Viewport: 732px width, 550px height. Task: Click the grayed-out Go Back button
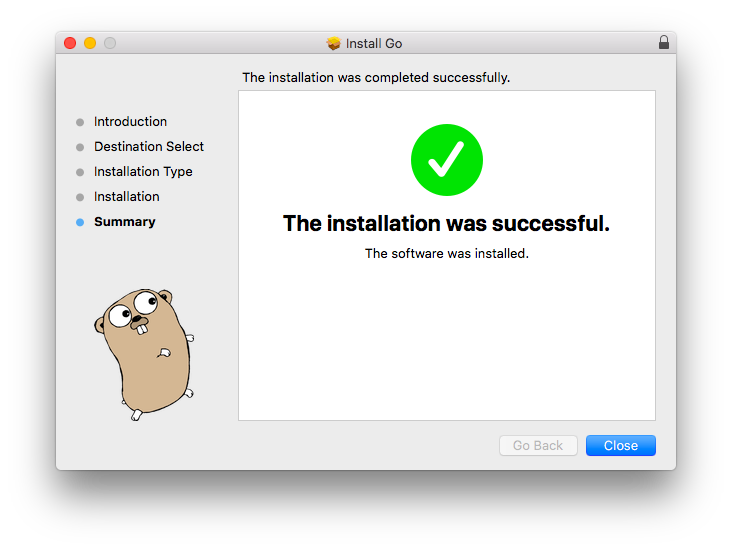coord(538,445)
